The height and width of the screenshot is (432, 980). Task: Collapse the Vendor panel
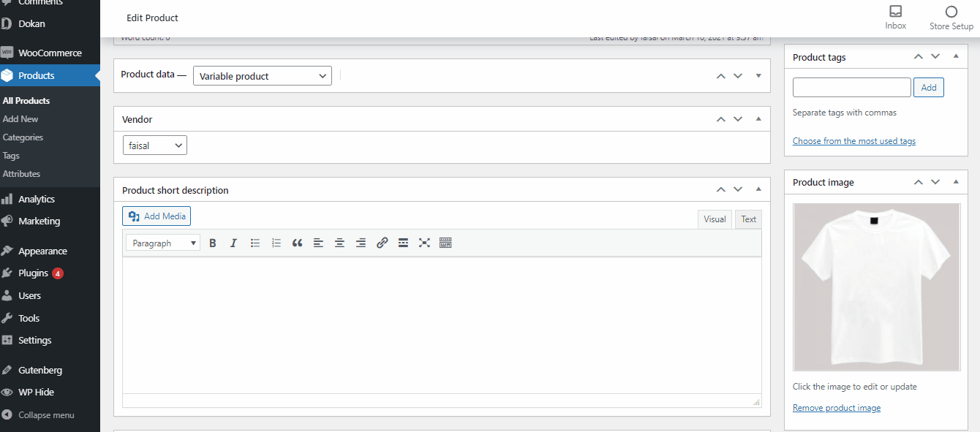click(x=758, y=119)
